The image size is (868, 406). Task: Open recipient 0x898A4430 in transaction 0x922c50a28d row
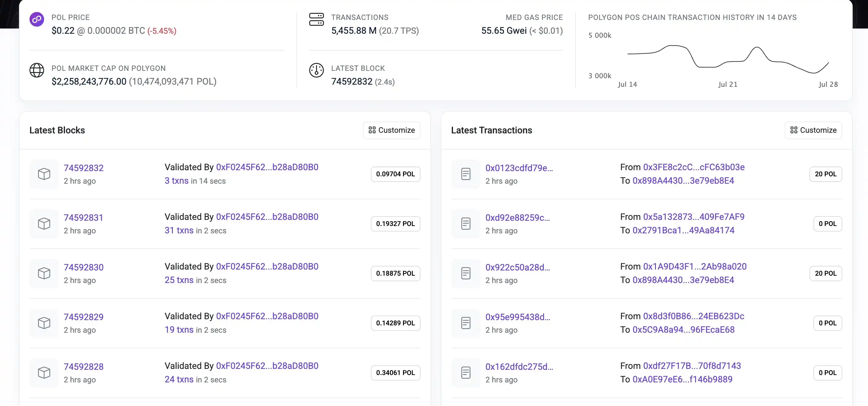683,280
